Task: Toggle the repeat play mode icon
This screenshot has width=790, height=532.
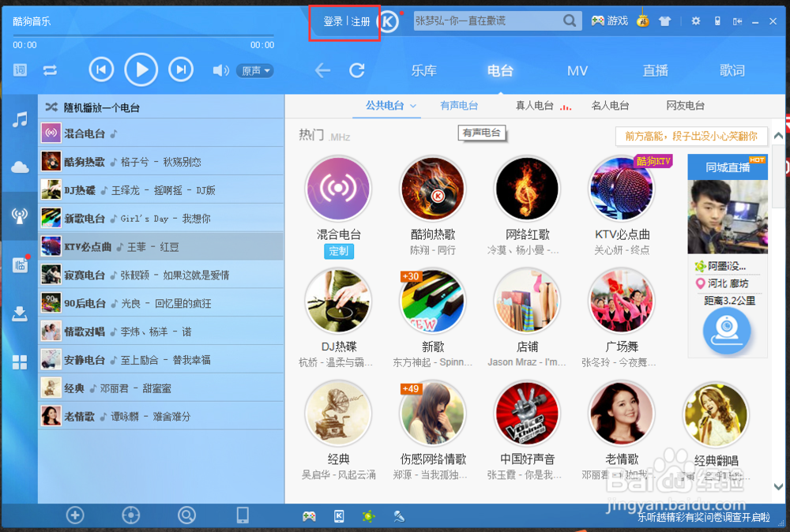Action: (50, 70)
